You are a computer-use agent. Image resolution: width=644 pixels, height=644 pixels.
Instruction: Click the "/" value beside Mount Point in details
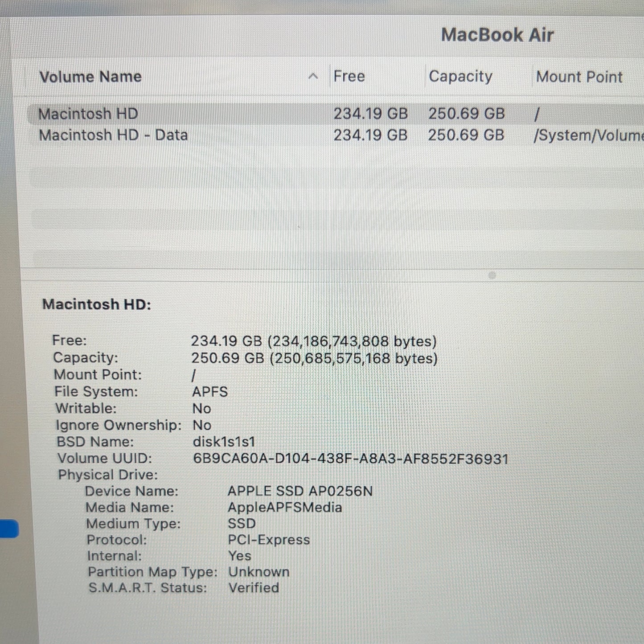(x=193, y=376)
